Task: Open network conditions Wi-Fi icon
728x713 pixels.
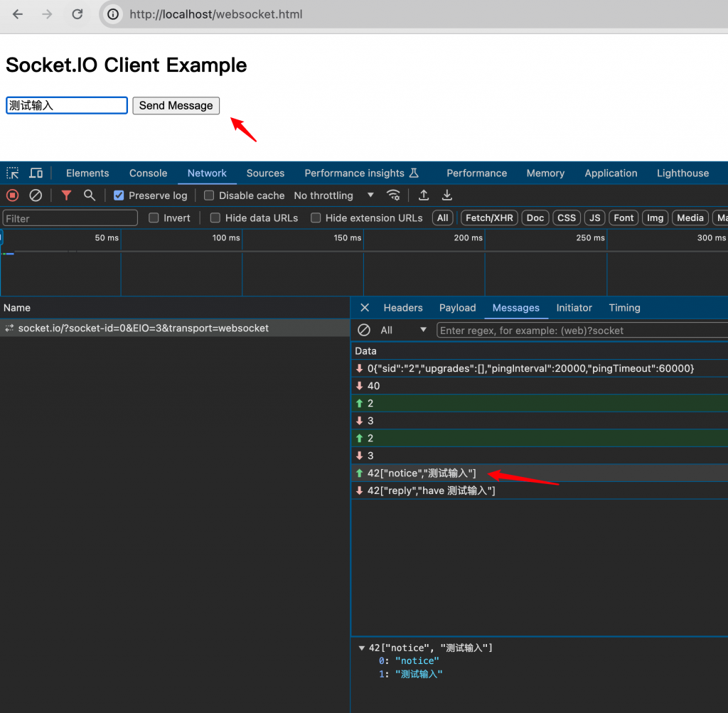Action: point(393,195)
